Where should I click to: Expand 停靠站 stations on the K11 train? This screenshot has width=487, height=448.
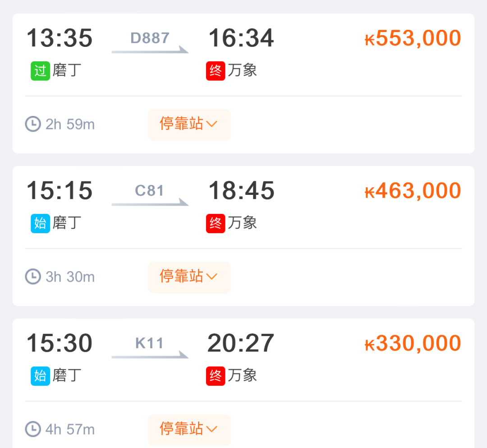(189, 430)
